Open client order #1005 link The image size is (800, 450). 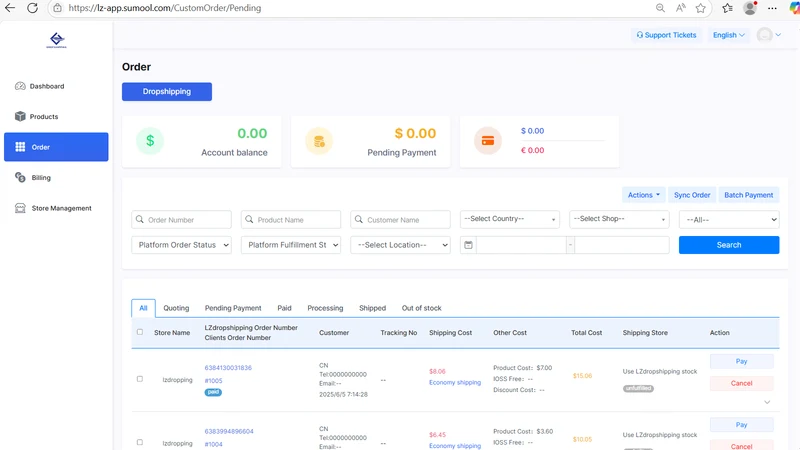pos(213,381)
